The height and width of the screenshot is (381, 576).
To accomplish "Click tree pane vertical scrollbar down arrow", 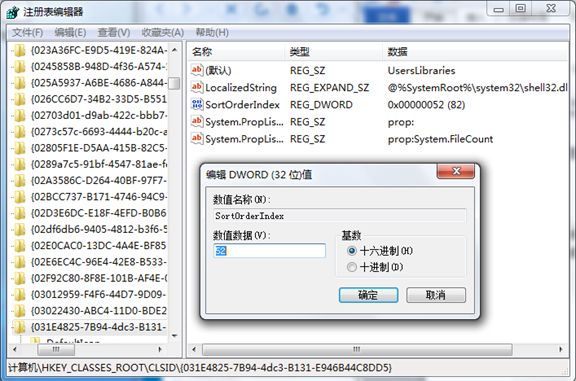I will [174, 335].
